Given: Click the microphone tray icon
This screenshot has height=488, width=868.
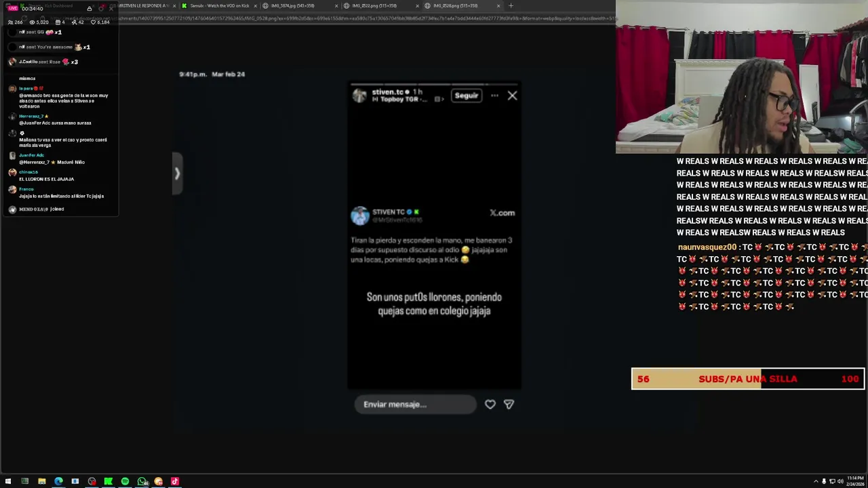Looking at the screenshot, I should coord(824,481).
